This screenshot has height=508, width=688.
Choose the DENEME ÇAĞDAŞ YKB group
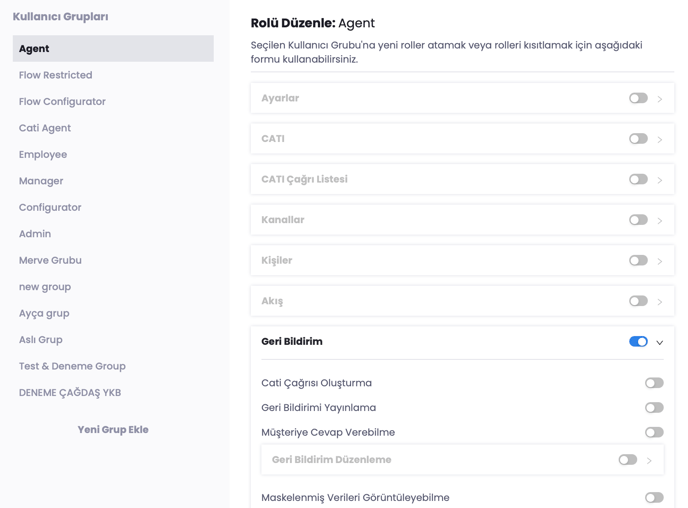[x=70, y=393]
